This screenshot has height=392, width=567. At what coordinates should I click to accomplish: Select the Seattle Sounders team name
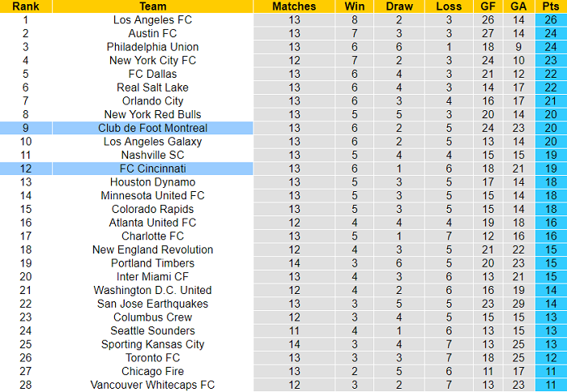coord(152,330)
